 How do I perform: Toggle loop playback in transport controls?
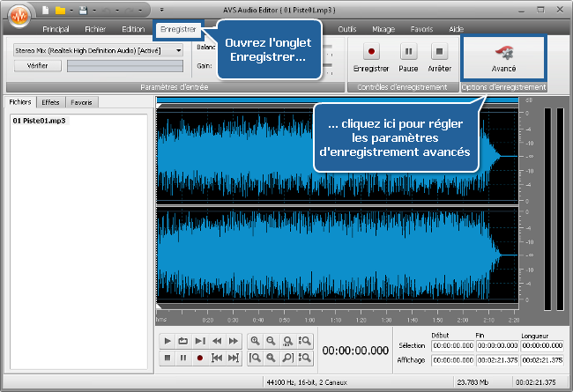click(183, 341)
